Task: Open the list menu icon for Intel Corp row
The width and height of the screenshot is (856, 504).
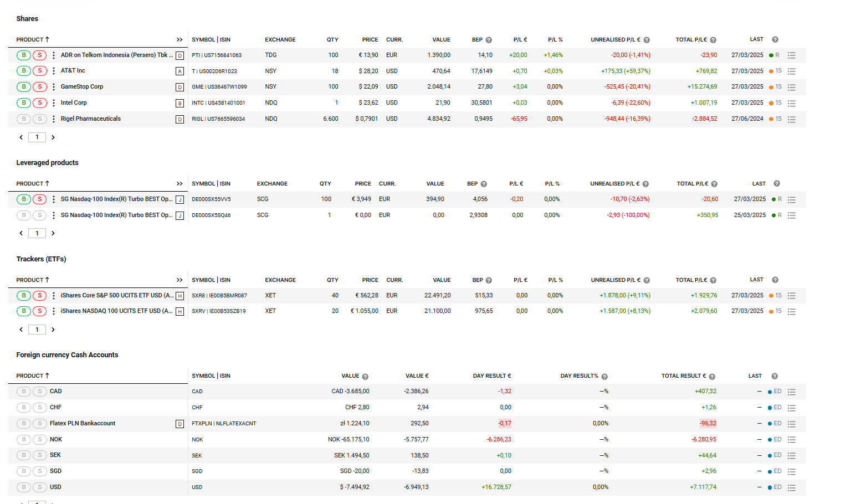Action: (x=791, y=104)
